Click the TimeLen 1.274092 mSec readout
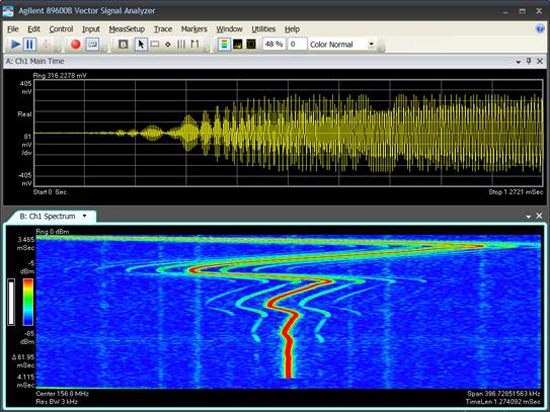The image size is (550, 412). pyautogui.click(x=503, y=402)
